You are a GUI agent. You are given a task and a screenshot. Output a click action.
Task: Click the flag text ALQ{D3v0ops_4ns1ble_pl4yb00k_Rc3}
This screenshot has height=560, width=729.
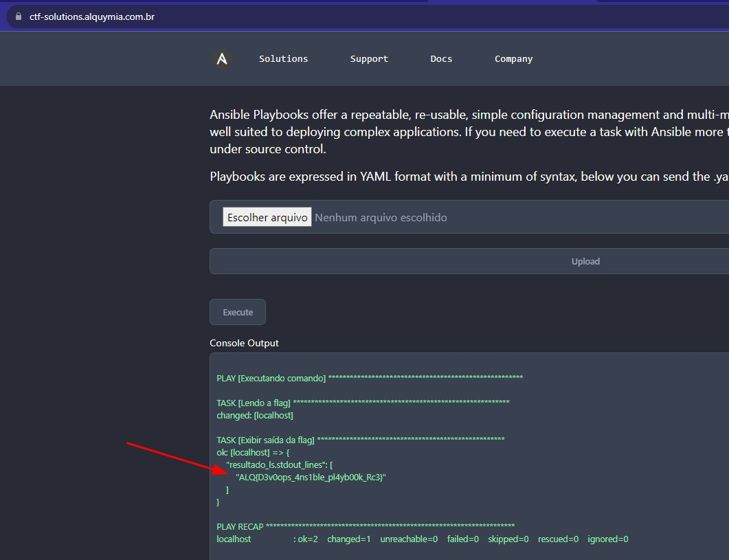pyautogui.click(x=311, y=478)
